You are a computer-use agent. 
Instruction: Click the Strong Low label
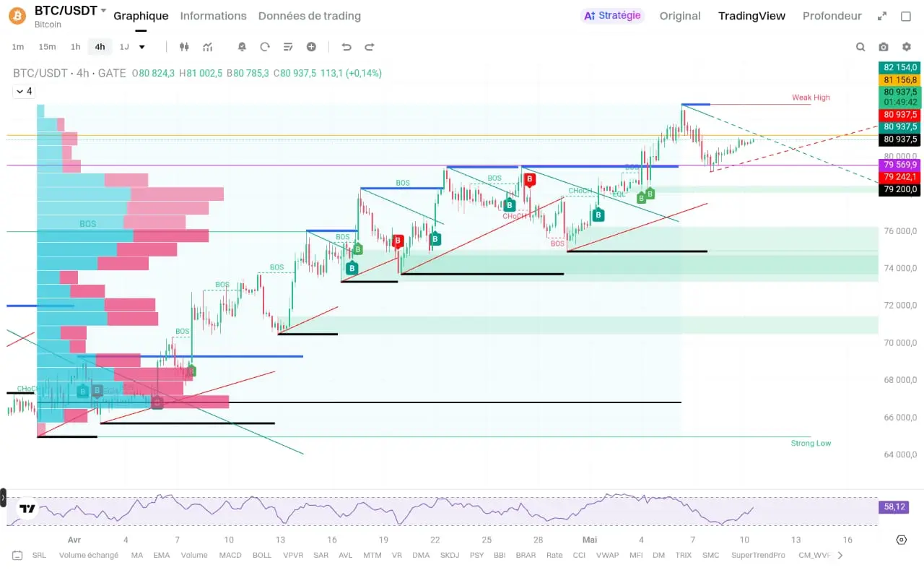811,443
